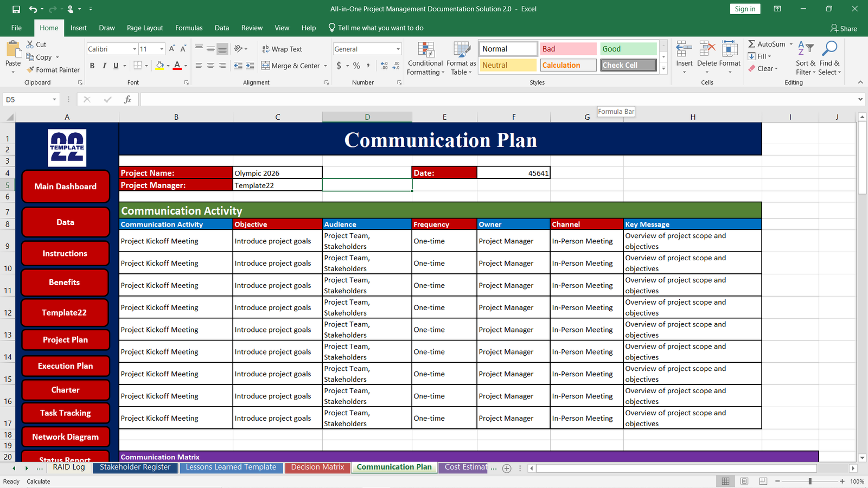Toggle Align Right alignment
The width and height of the screenshot is (868, 488).
(222, 66)
